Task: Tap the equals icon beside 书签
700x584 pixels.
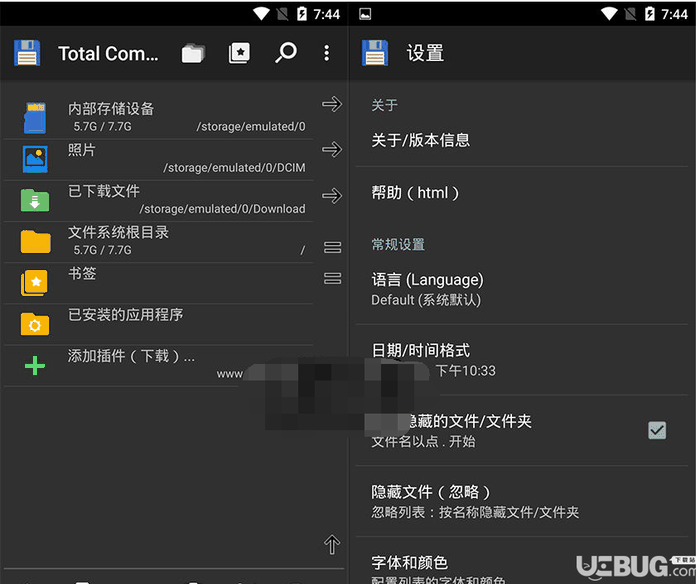Action: pyautogui.click(x=332, y=278)
